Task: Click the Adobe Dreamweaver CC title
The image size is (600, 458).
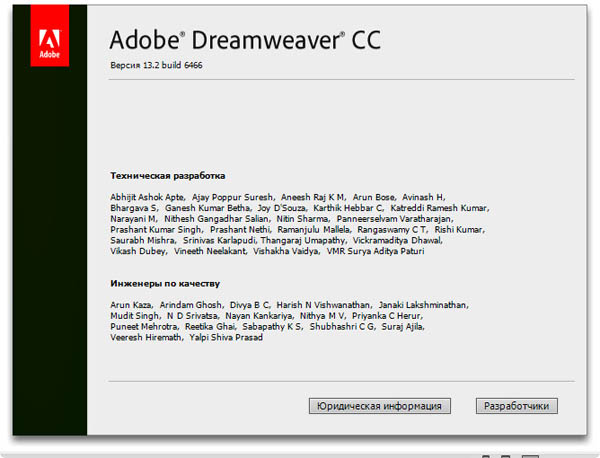Action: coord(244,41)
